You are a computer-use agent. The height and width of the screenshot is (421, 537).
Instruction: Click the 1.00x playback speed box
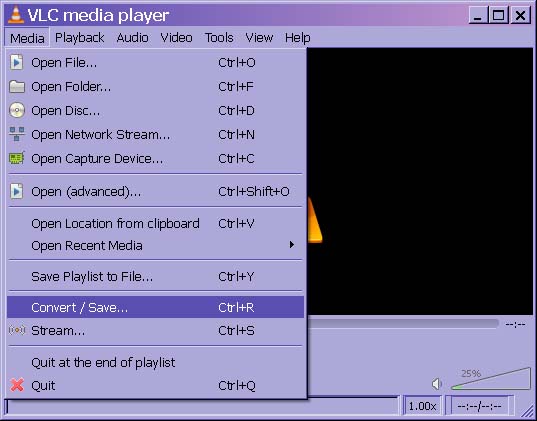tap(423, 406)
